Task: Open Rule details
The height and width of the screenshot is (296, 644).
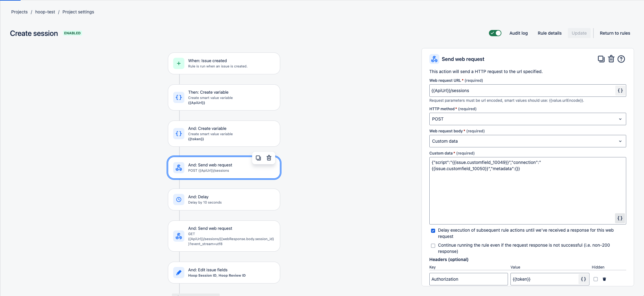Action: click(549, 33)
